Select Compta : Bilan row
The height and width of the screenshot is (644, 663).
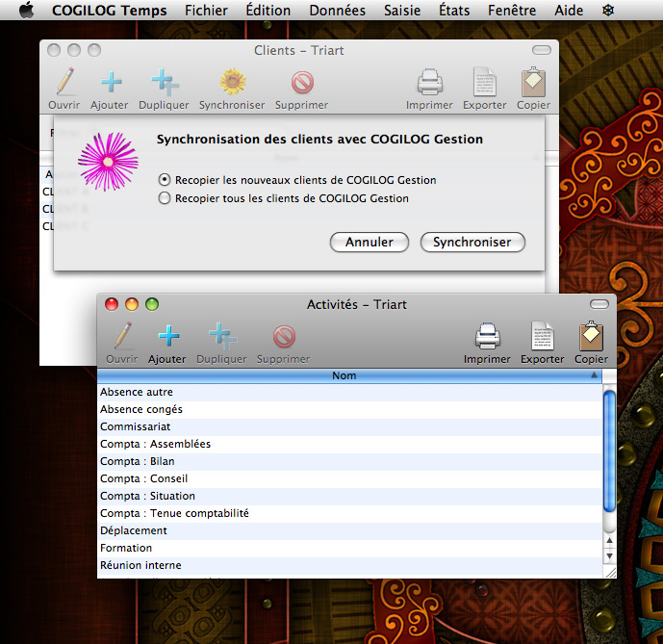click(x=349, y=462)
